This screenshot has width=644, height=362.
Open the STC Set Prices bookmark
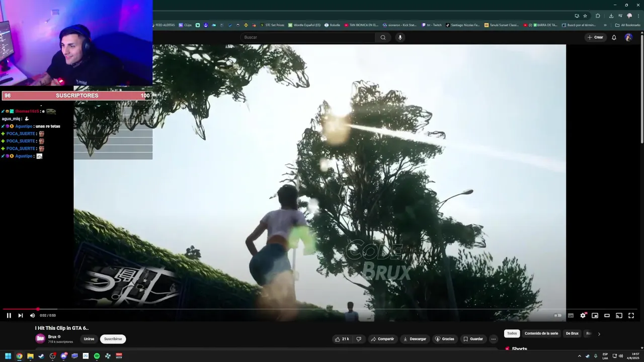click(x=272, y=25)
